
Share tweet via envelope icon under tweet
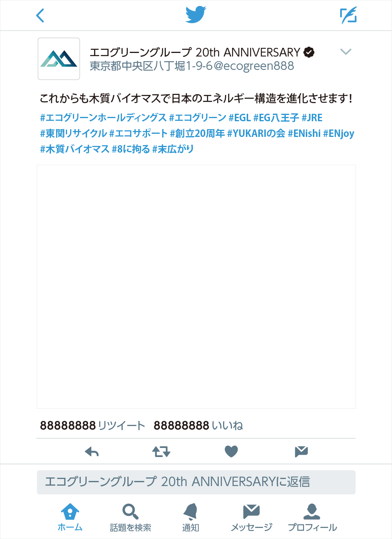301,452
